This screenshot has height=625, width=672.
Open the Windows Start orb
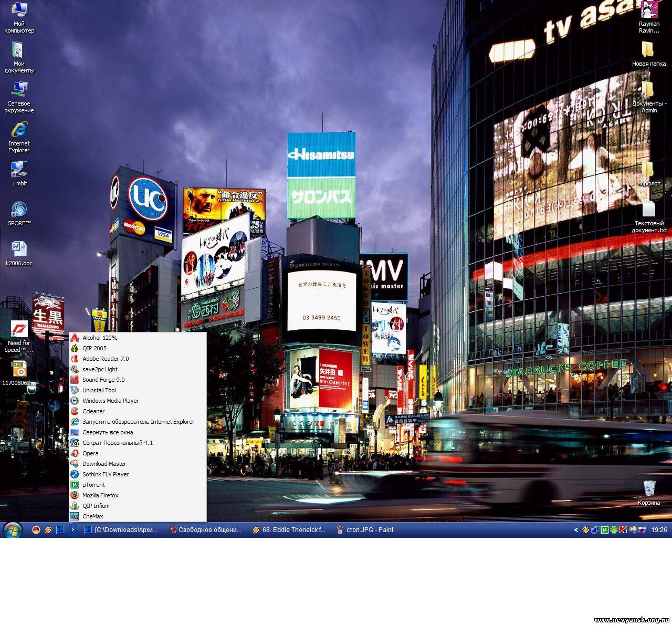click(12, 530)
